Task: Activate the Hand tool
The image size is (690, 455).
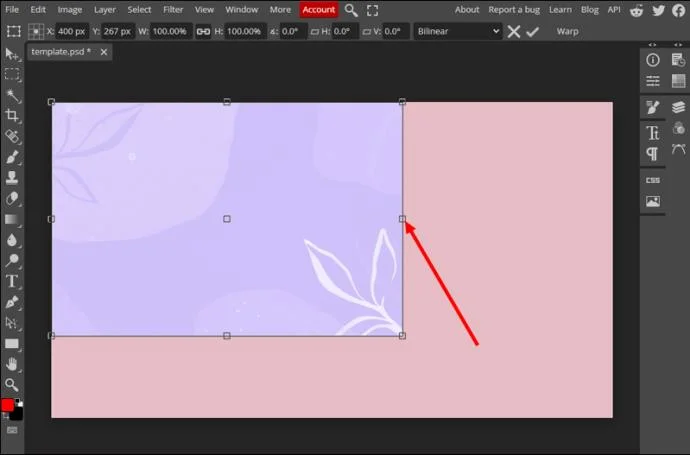Action: coord(12,364)
